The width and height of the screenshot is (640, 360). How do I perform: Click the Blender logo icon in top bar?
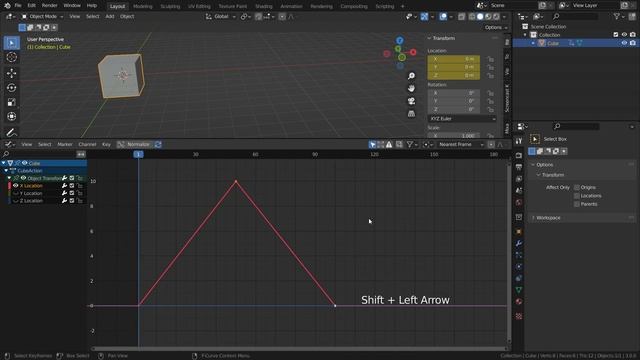[x=7, y=6]
